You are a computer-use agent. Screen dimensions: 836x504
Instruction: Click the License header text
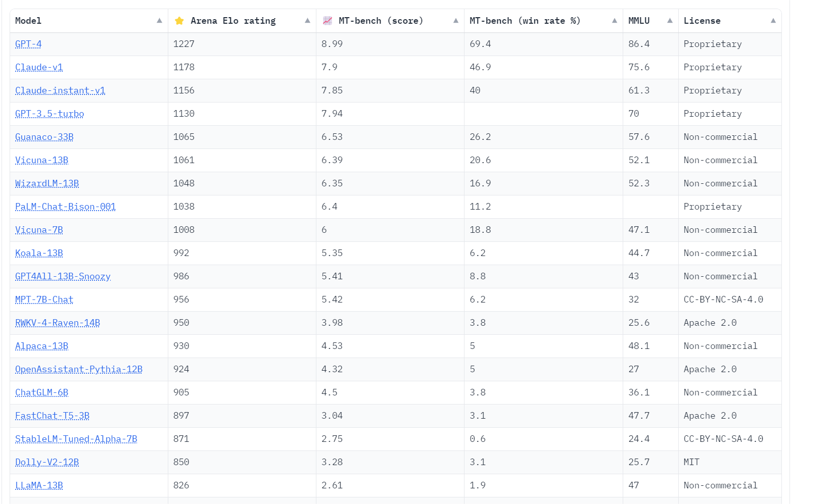pos(702,21)
